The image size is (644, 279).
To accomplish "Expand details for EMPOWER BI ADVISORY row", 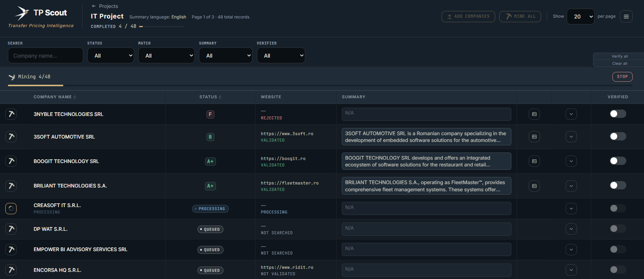I will 571,249.
